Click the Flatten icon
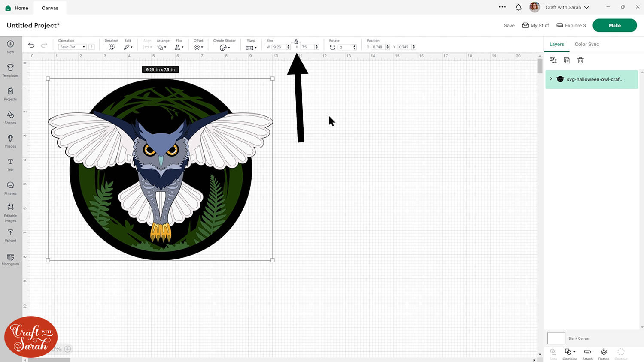Viewport: 644px width, 362px height. click(603, 353)
